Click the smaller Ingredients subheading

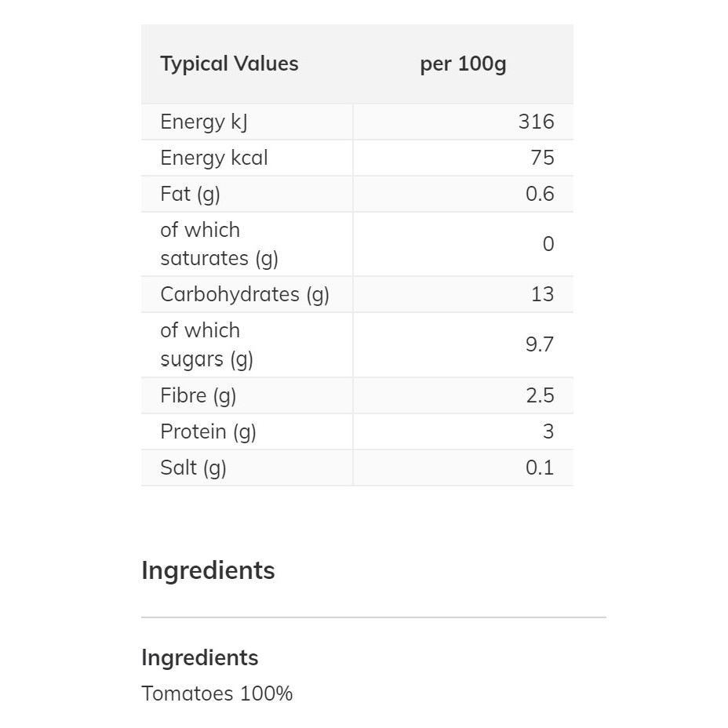pyautogui.click(x=200, y=657)
